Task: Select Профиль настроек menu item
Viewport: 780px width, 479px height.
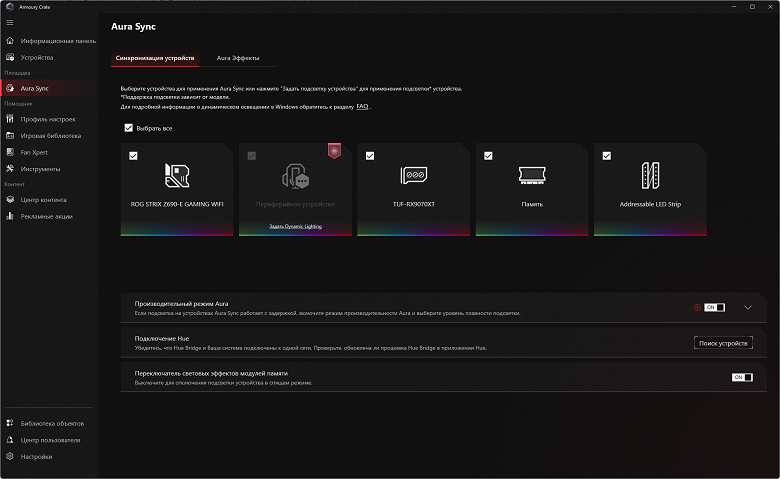Action: click(48, 119)
